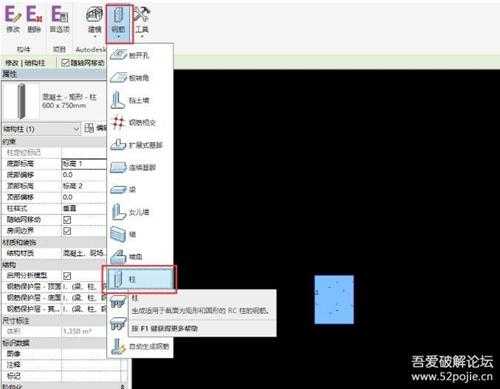Select the 柱 column rebar menu entry

tap(139, 279)
